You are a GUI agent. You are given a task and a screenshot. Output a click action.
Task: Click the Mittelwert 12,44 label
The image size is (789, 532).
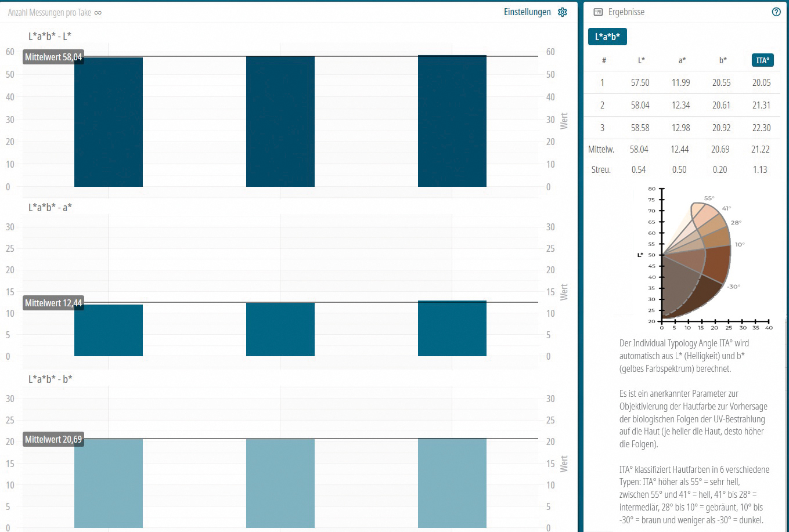(x=53, y=303)
